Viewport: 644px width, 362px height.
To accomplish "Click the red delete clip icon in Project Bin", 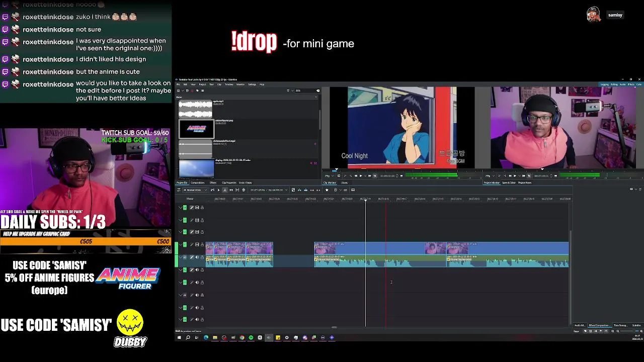I will (x=192, y=90).
